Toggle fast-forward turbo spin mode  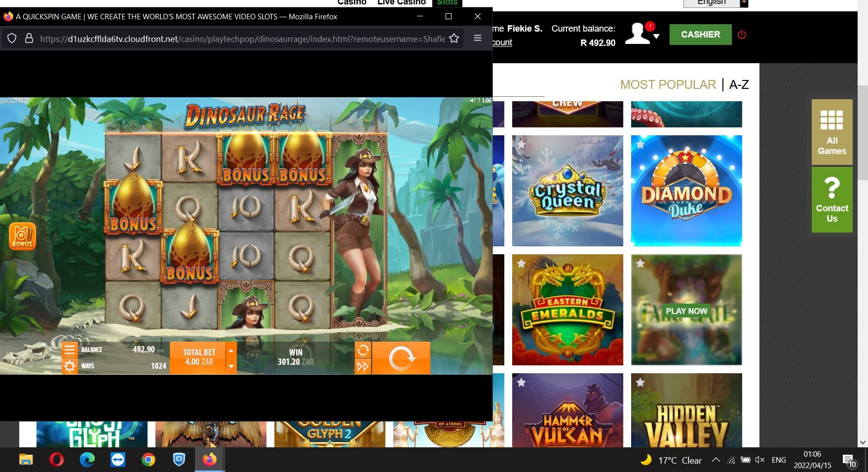point(363,366)
